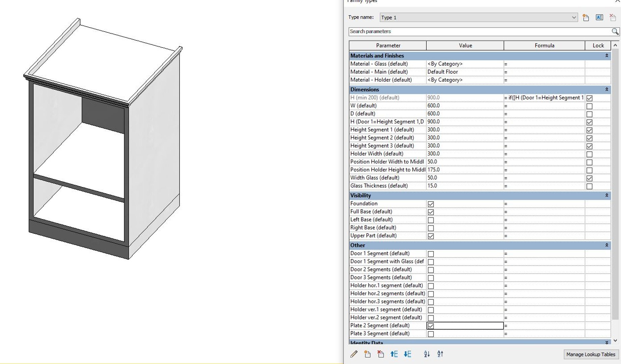The image size is (621, 364).
Task: Unlock Width Glass dimension
Action: [x=589, y=178]
